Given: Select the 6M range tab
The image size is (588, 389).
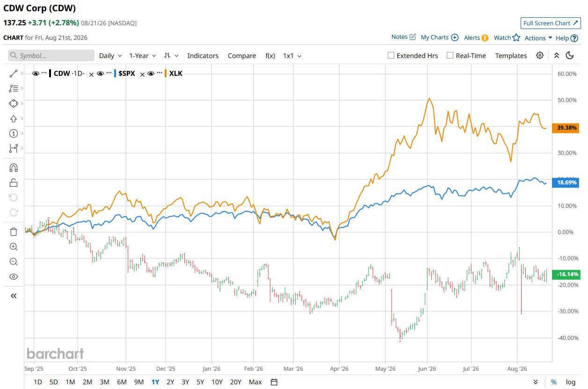Looking at the screenshot, I should click(122, 382).
